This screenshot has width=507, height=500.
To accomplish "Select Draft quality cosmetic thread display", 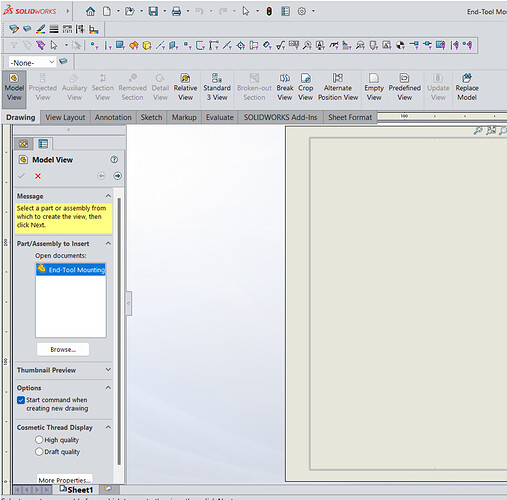I will pos(39,452).
